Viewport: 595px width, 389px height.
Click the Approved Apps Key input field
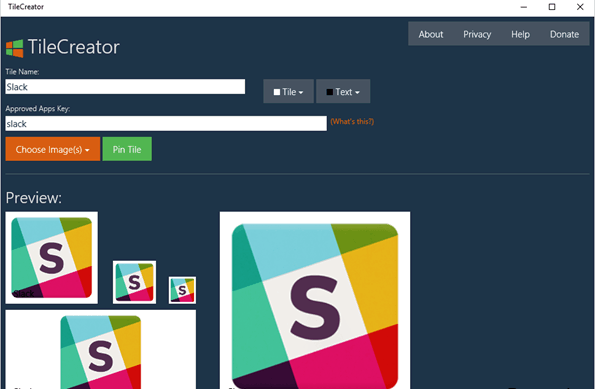coord(166,123)
